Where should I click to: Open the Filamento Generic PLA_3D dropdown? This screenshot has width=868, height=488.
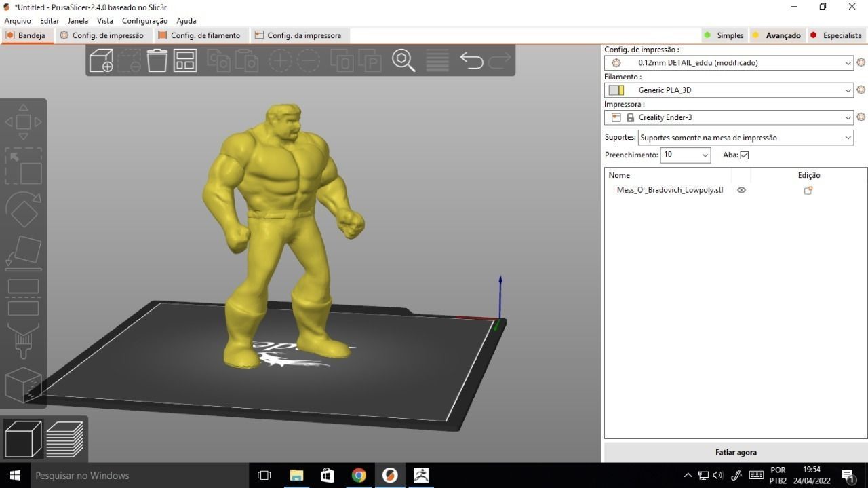(x=729, y=90)
